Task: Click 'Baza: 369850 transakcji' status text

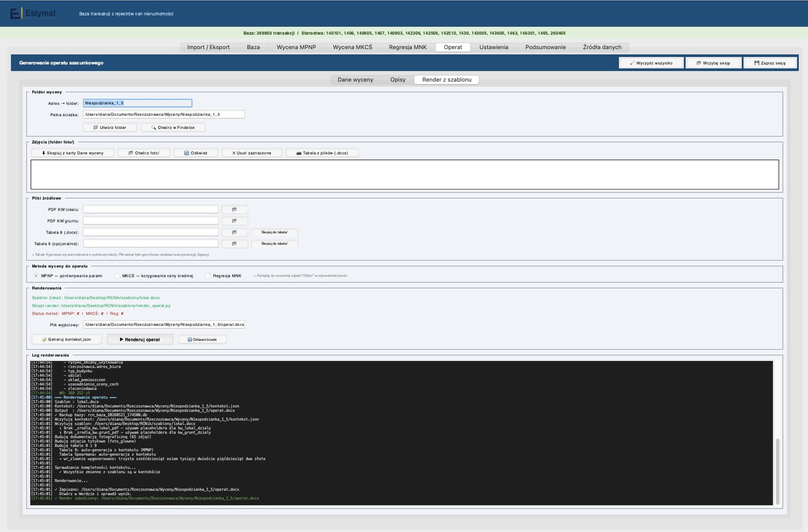Action: click(x=269, y=33)
